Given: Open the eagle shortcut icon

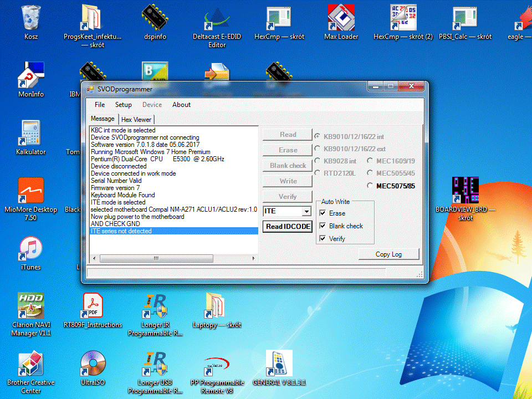Looking at the screenshot, I should coord(523,18).
